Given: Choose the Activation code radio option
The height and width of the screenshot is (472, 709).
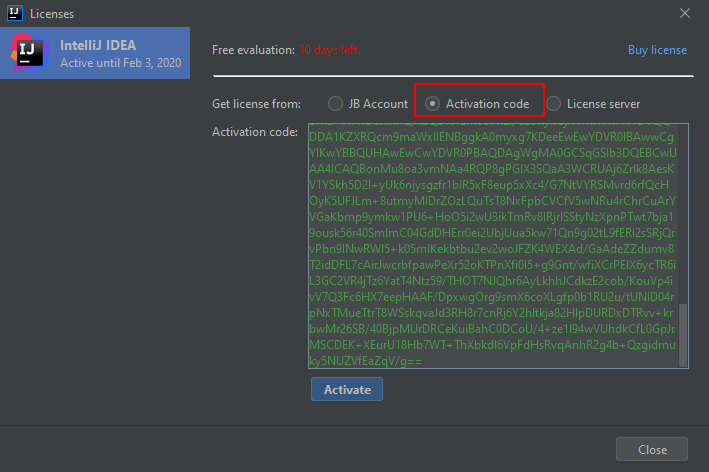Looking at the screenshot, I should [x=432, y=103].
